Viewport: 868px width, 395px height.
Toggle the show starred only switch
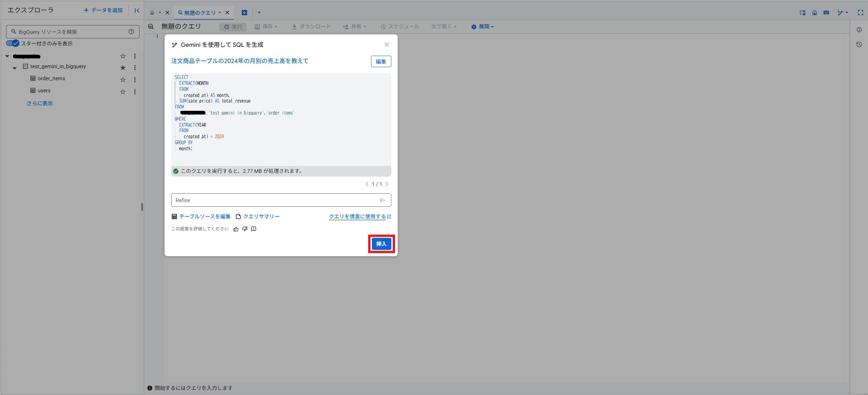(13, 44)
